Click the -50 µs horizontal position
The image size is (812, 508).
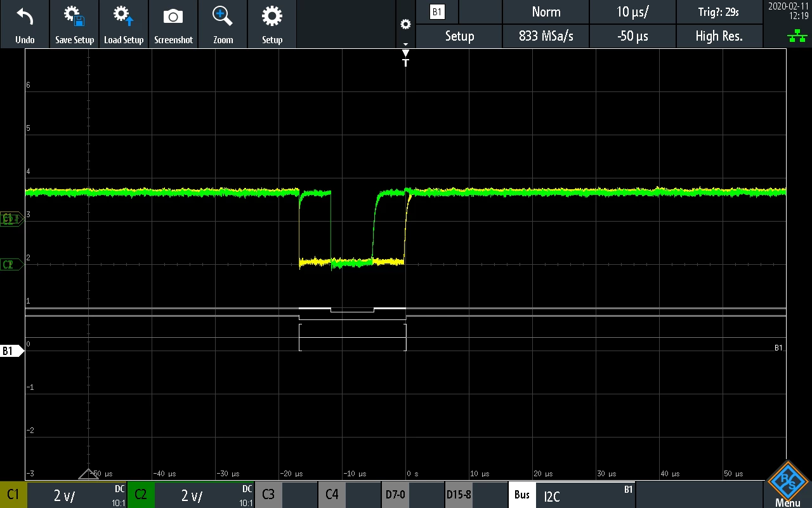pyautogui.click(x=632, y=36)
